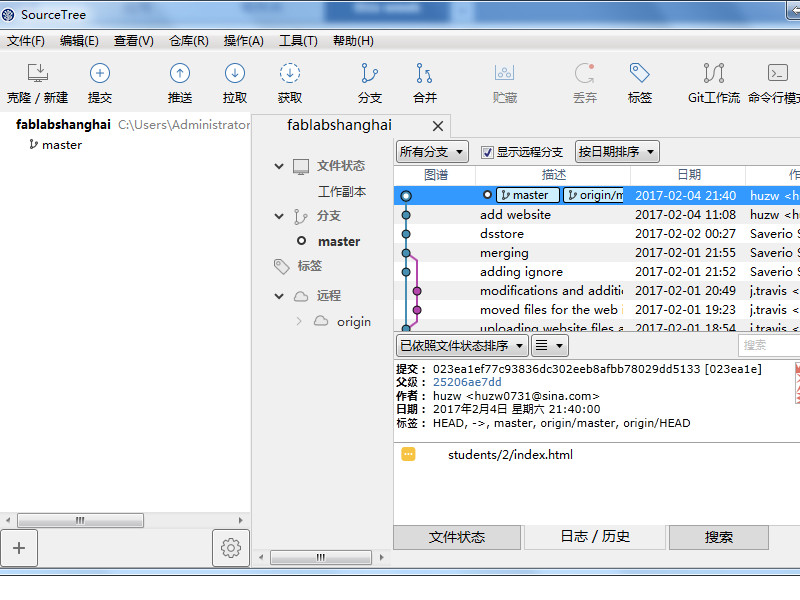
Task: Click the Push (推送) toolbar icon
Action: pyautogui.click(x=180, y=73)
